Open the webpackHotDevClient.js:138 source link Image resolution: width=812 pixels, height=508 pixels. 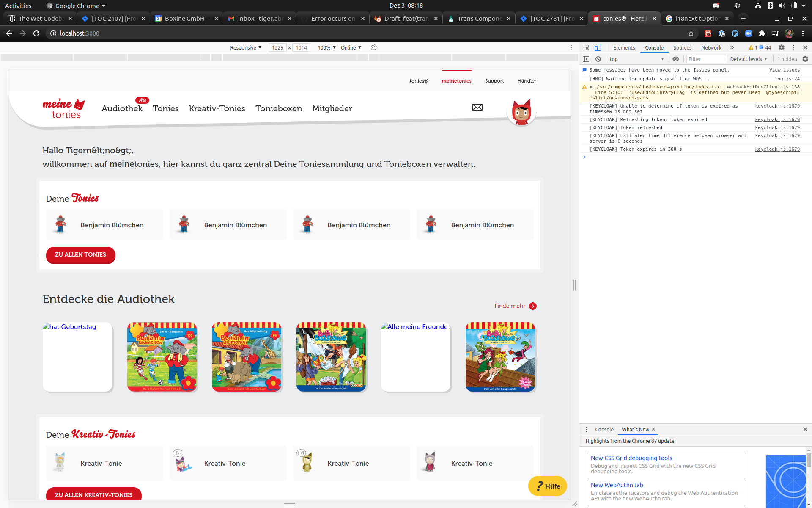763,87
